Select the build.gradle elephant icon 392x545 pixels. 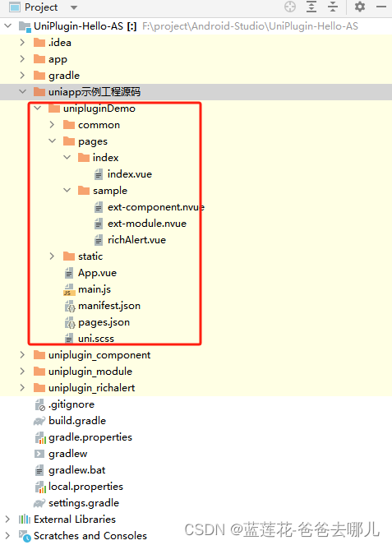39,421
